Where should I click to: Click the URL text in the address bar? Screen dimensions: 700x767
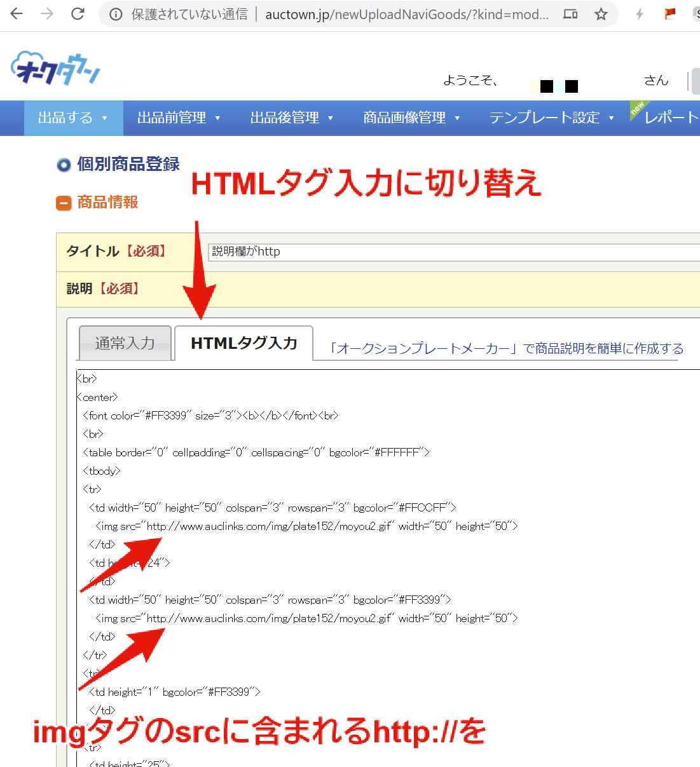407,14
